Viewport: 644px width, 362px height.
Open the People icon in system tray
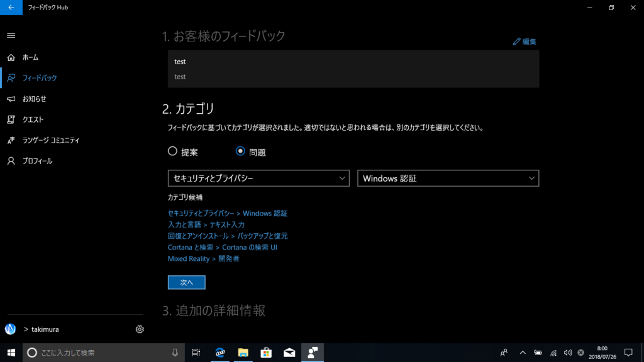504,353
